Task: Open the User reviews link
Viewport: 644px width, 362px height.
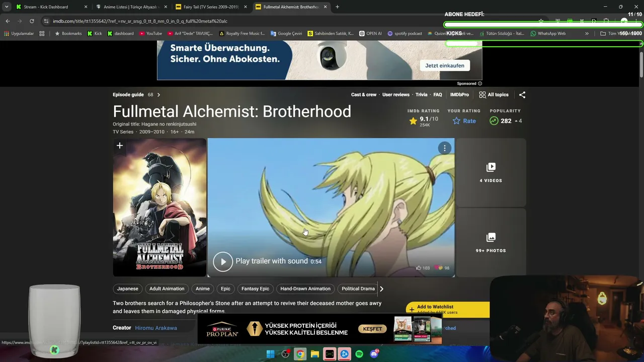Action: click(x=396, y=95)
